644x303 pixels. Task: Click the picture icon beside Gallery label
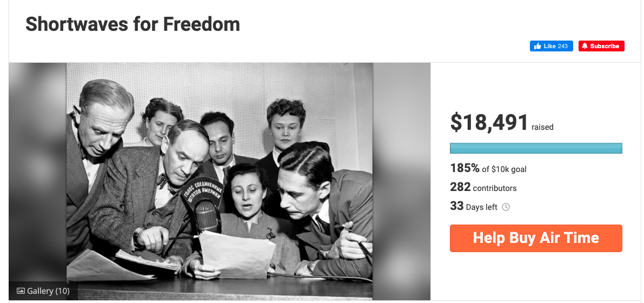pyautogui.click(x=21, y=291)
